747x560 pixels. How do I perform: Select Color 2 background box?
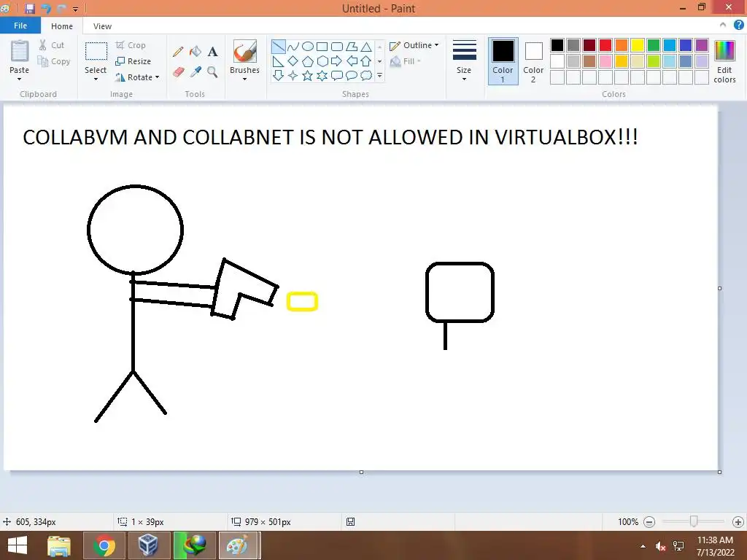point(533,61)
